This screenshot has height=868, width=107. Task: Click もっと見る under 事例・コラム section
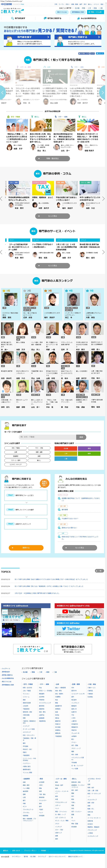(x=53, y=216)
